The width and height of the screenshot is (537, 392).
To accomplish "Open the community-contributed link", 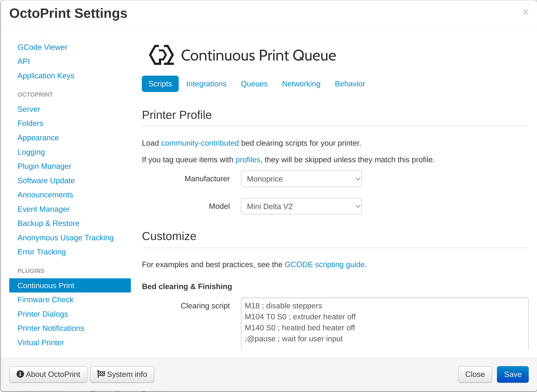I will pos(200,143).
